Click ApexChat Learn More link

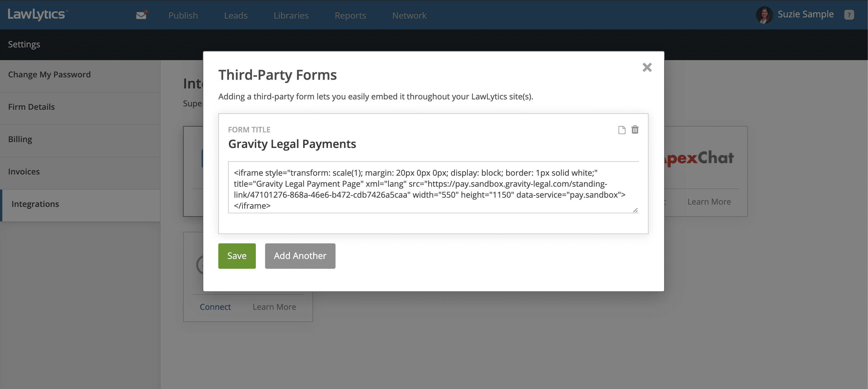(709, 202)
